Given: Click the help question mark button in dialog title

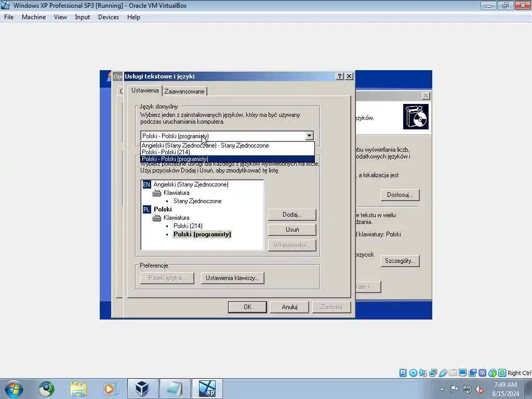Looking at the screenshot, I should click(x=339, y=76).
